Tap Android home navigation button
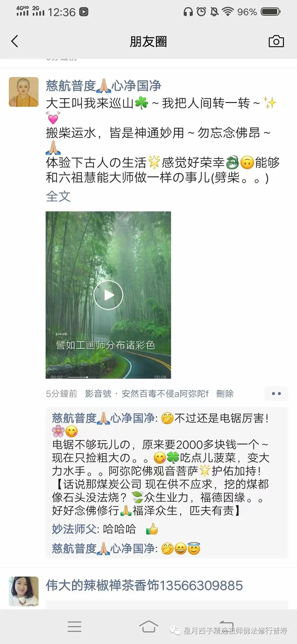The width and height of the screenshot is (297, 644). (148, 626)
